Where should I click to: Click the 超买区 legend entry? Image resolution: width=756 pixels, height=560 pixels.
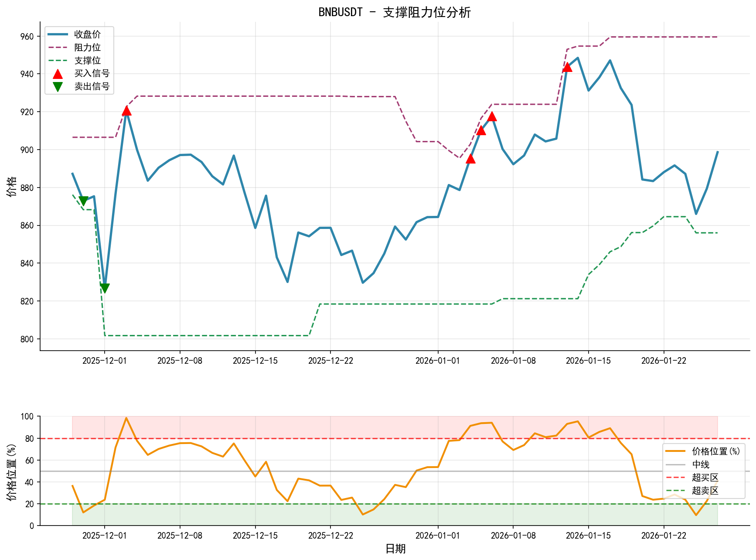coord(705,478)
